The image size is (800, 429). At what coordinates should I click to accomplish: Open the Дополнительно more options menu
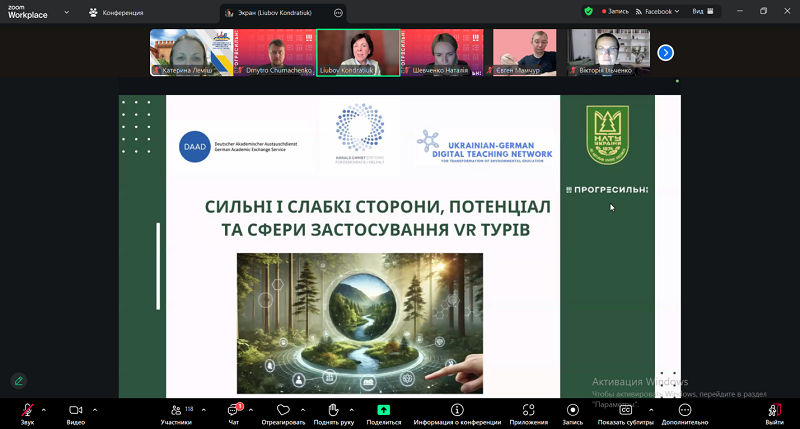(x=685, y=411)
